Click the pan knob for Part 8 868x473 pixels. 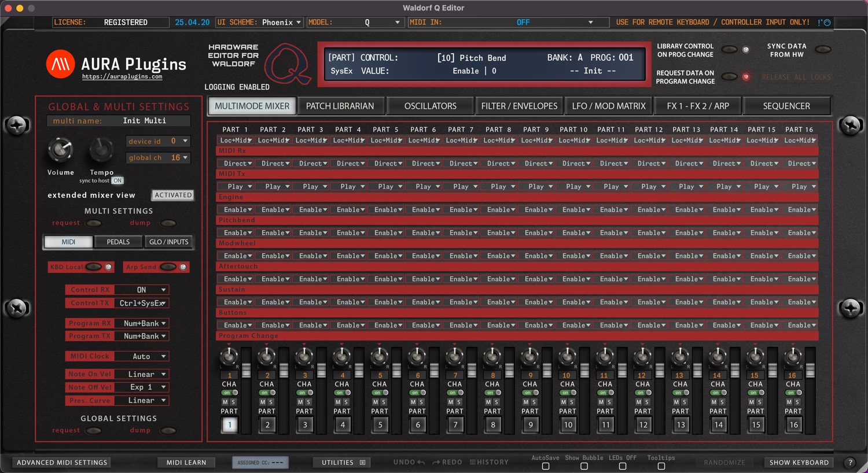[x=492, y=357]
